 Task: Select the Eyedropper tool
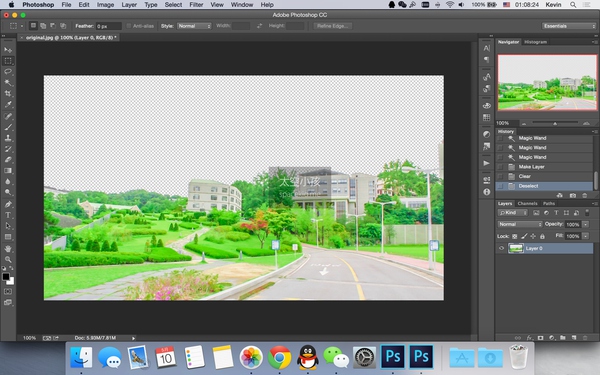(8, 104)
